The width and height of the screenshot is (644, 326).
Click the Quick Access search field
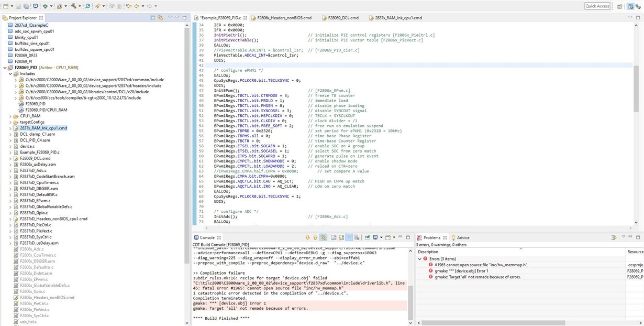pos(597,6)
